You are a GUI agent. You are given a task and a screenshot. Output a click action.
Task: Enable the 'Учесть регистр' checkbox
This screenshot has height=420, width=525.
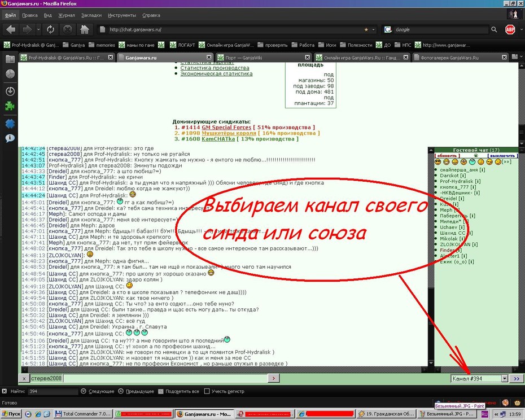207,391
